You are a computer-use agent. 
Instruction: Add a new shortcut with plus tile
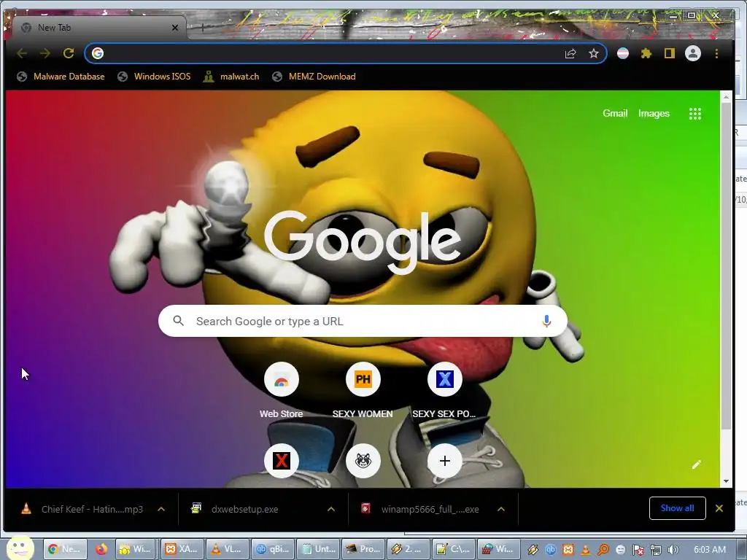pos(444,461)
